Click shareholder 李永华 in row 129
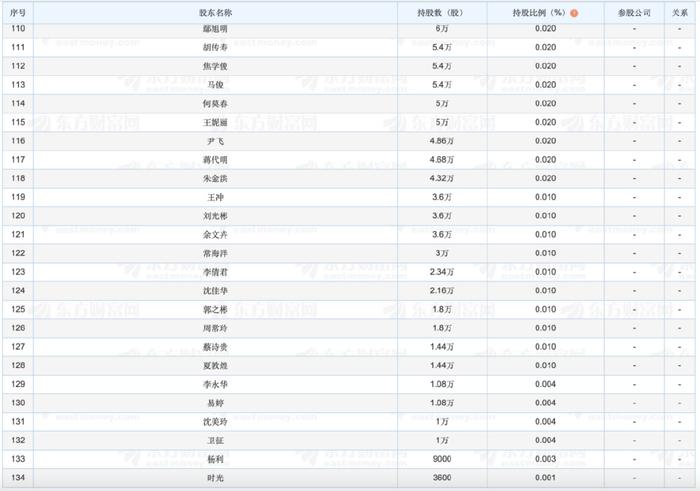Image resolution: width=700 pixels, height=491 pixels. tap(215, 384)
